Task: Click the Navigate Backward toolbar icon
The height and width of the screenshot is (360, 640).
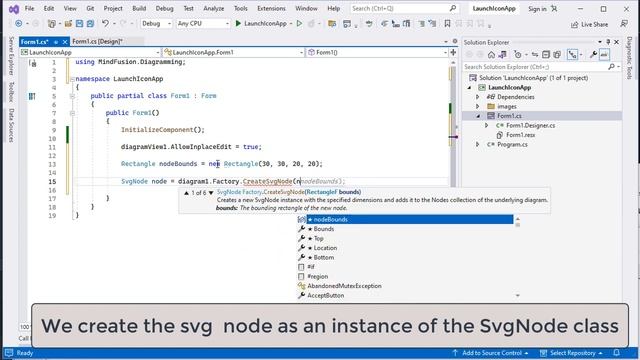Action: 18,24
